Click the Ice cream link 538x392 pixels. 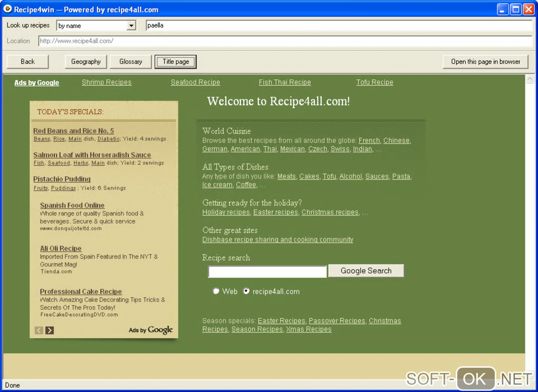(217, 185)
